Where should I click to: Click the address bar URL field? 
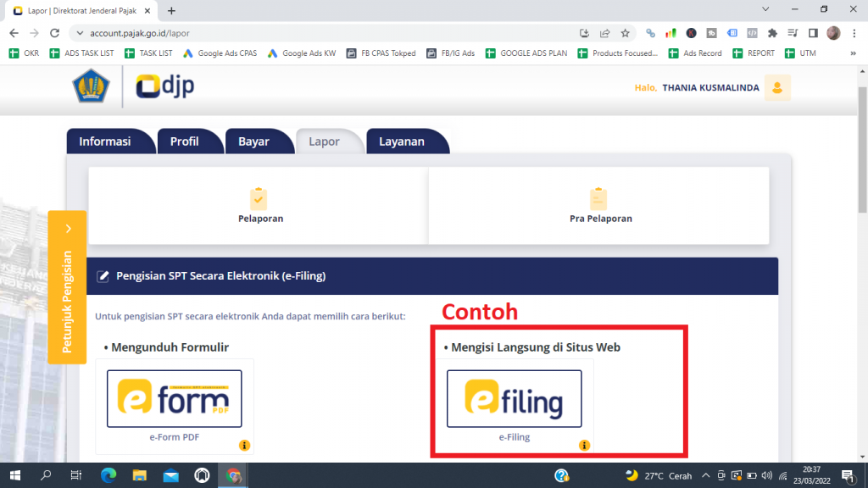pyautogui.click(x=322, y=33)
